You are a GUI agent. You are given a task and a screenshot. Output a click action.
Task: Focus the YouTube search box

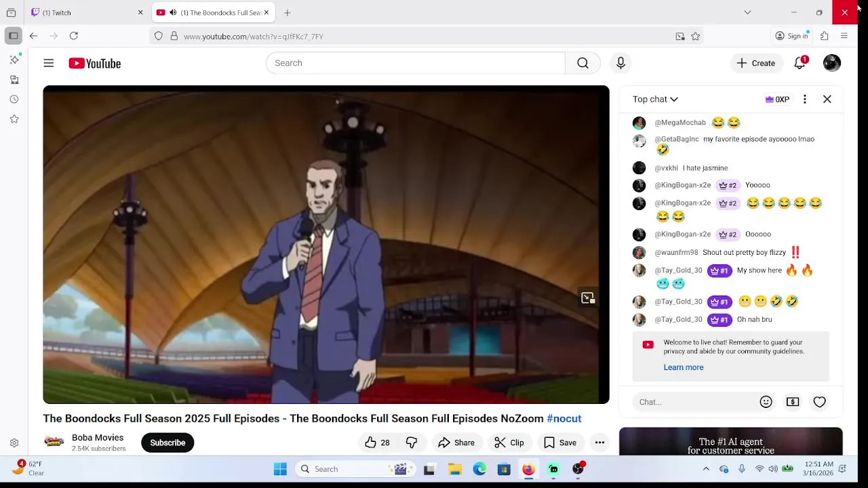(x=416, y=63)
